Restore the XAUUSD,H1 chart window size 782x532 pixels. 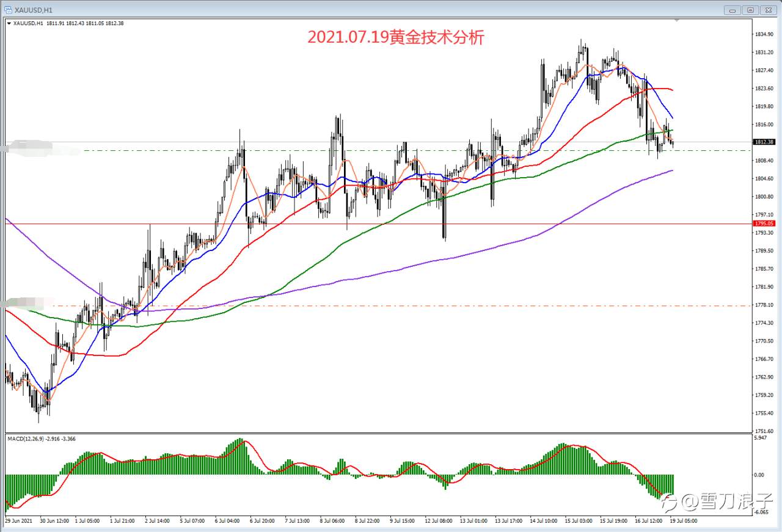pos(750,10)
